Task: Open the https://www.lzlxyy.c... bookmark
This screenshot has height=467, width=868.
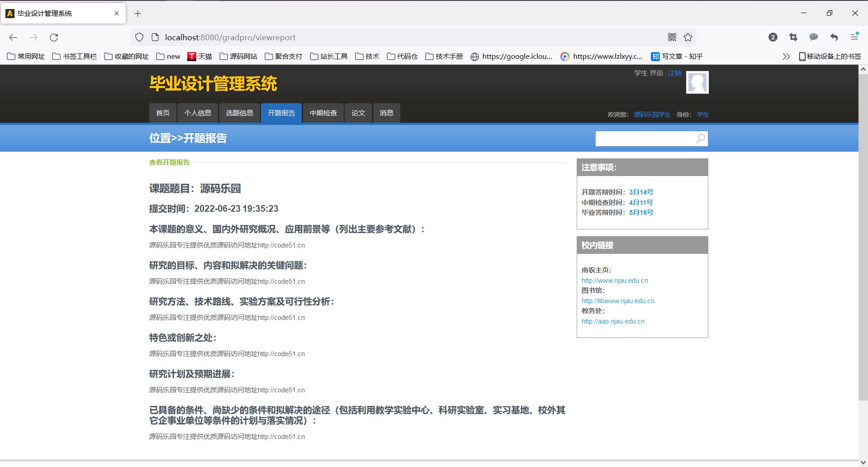Action: coord(601,57)
